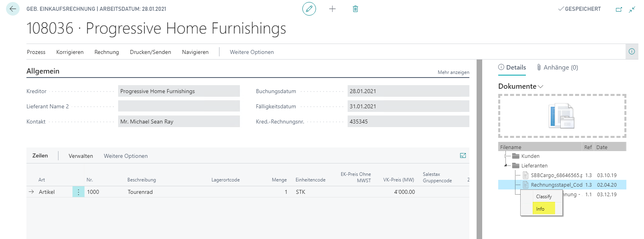Go back with the arrow button
The image size is (644, 239).
(x=13, y=9)
